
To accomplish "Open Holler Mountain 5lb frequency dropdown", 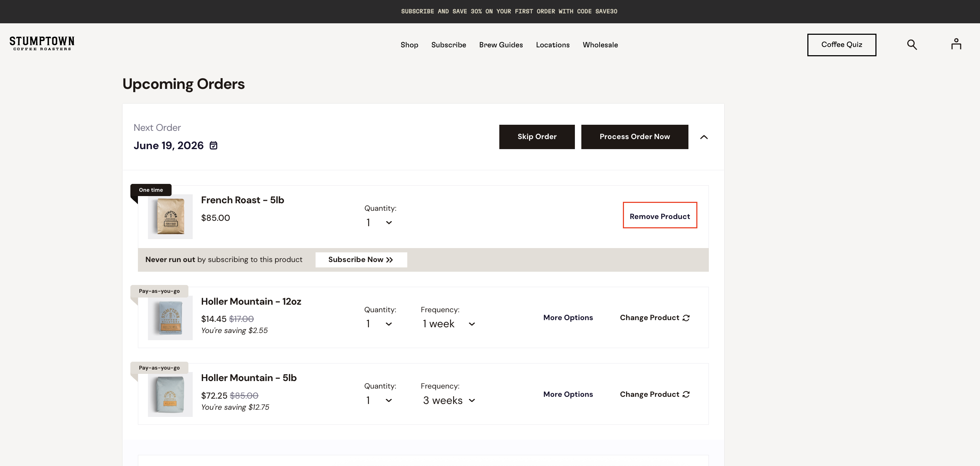I will [449, 400].
